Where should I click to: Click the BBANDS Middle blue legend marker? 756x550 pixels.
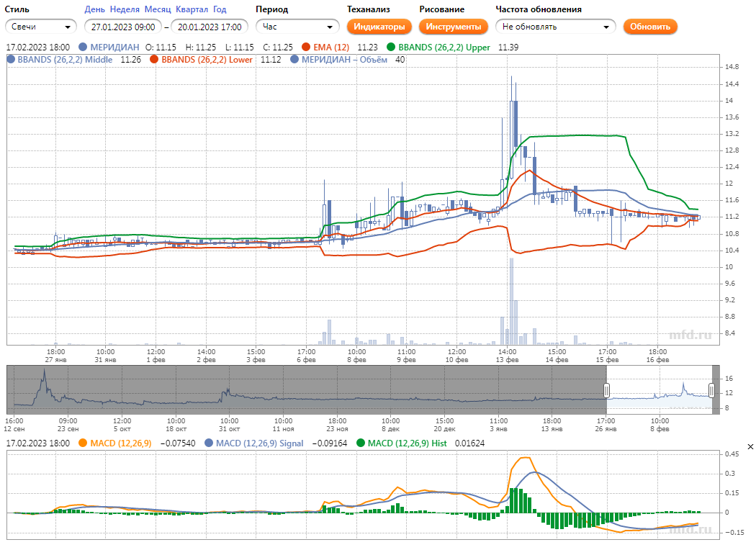pos(11,60)
